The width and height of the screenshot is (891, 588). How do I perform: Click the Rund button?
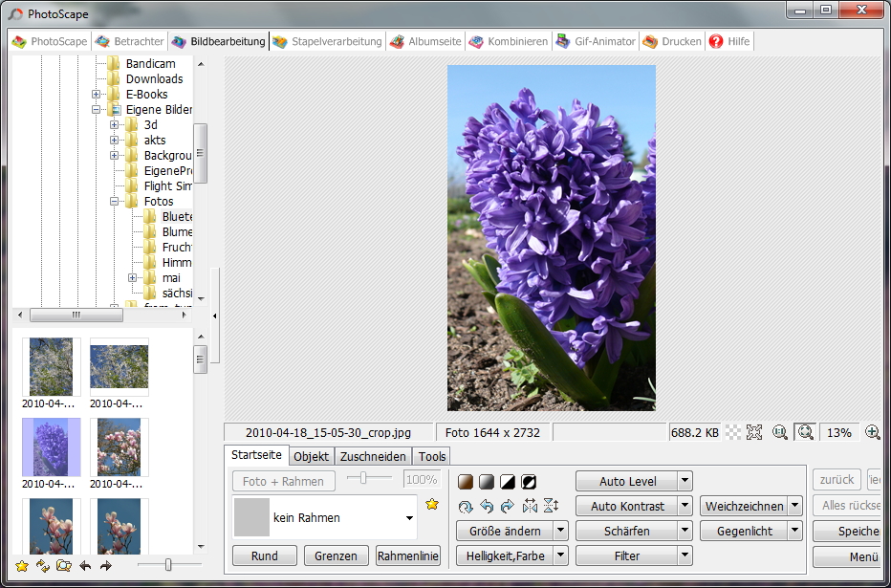[x=265, y=555]
